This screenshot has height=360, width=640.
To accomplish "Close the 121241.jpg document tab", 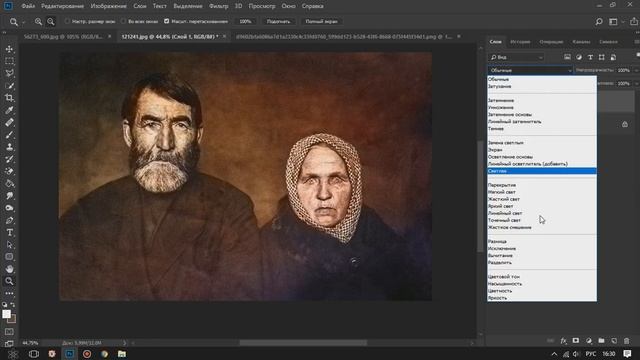I will 224,36.
